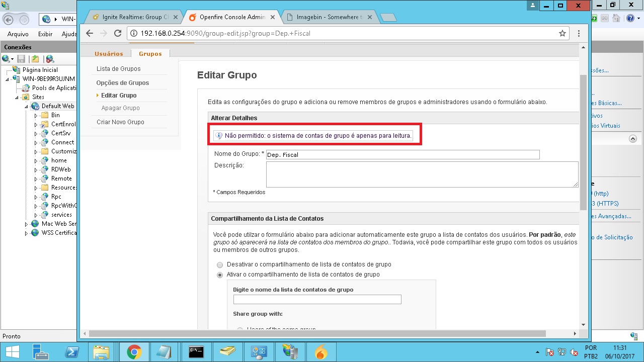
Task: Expand Mac Web Server node
Action: point(26,224)
